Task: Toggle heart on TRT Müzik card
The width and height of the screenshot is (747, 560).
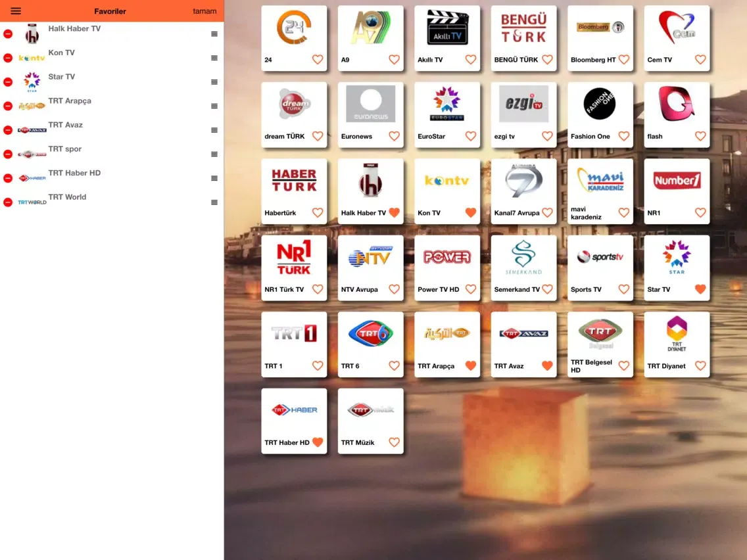Action: coord(394,442)
